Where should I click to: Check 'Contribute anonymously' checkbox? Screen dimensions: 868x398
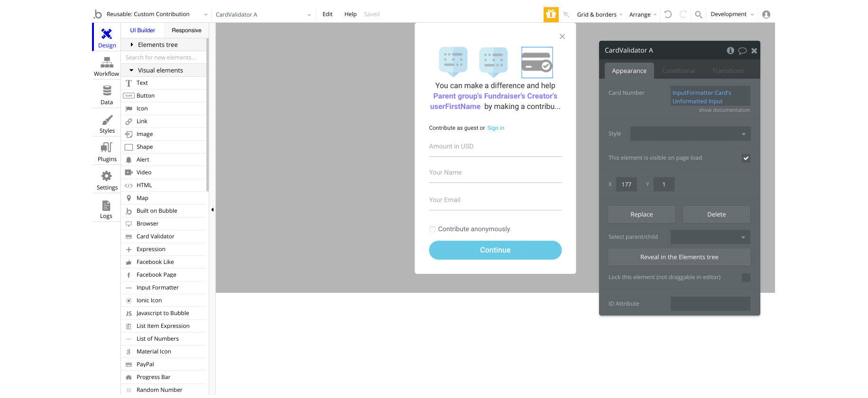click(x=432, y=229)
